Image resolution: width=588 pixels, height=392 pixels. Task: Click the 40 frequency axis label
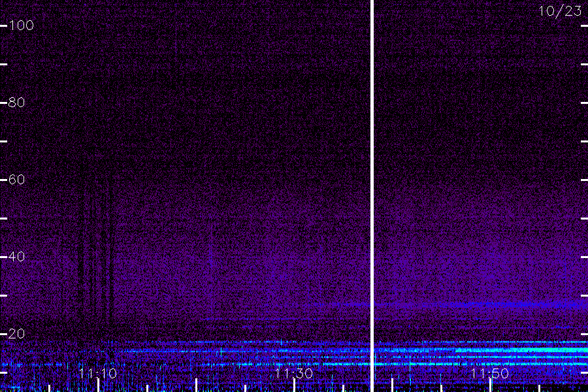[16, 257]
